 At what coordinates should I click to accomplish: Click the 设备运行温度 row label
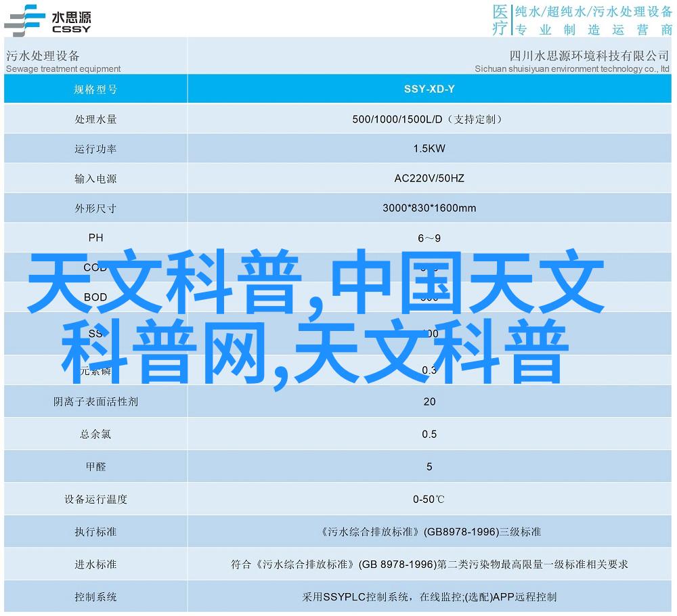coord(95,500)
